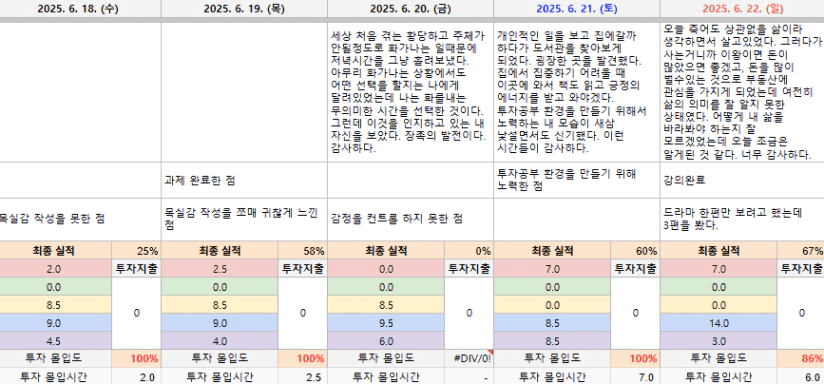Select the cell "강의완료"

point(742,181)
